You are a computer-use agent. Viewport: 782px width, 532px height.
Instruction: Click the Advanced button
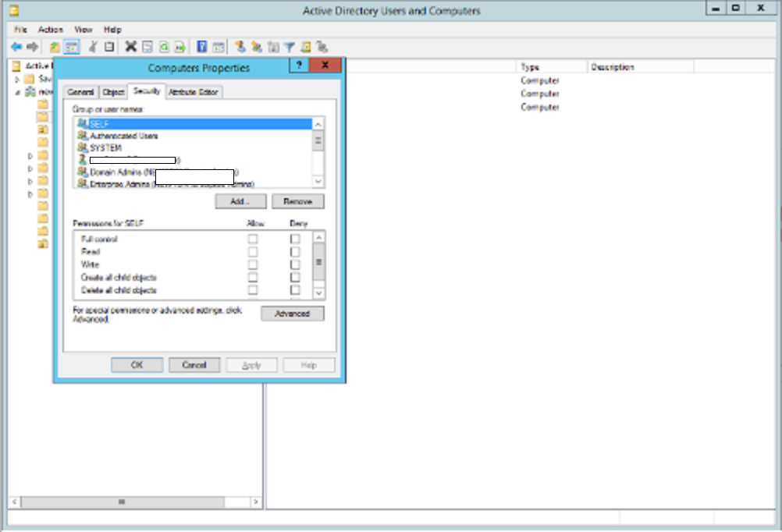[293, 314]
